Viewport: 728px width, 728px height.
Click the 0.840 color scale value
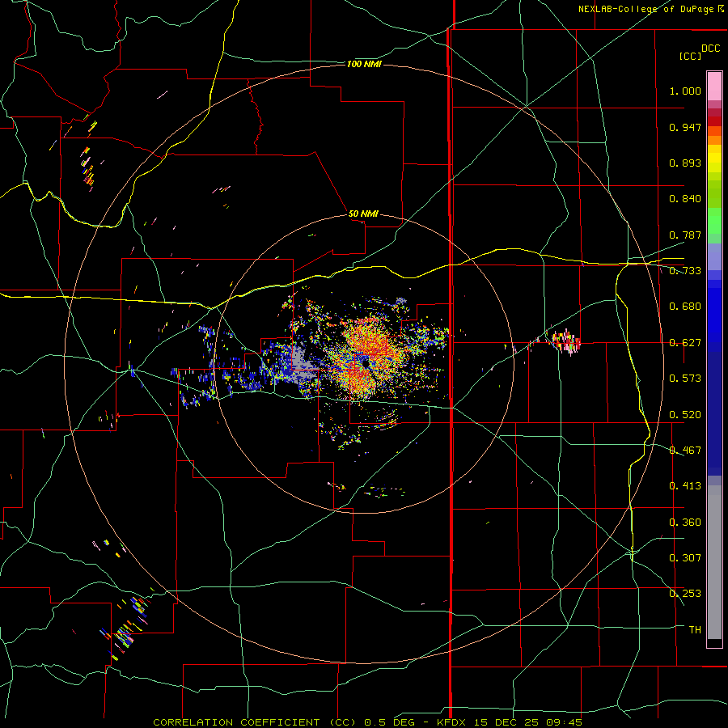pos(685,199)
